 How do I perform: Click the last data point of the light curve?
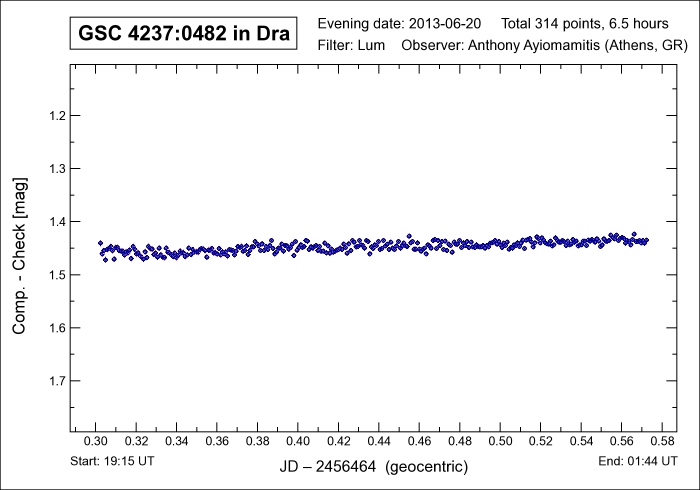pyautogui.click(x=646, y=240)
